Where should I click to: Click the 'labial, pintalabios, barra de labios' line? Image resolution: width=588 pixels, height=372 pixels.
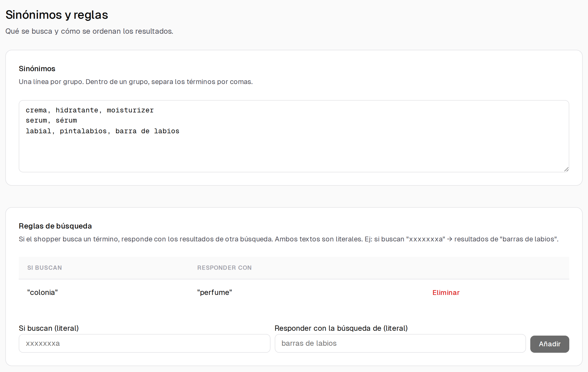103,131
